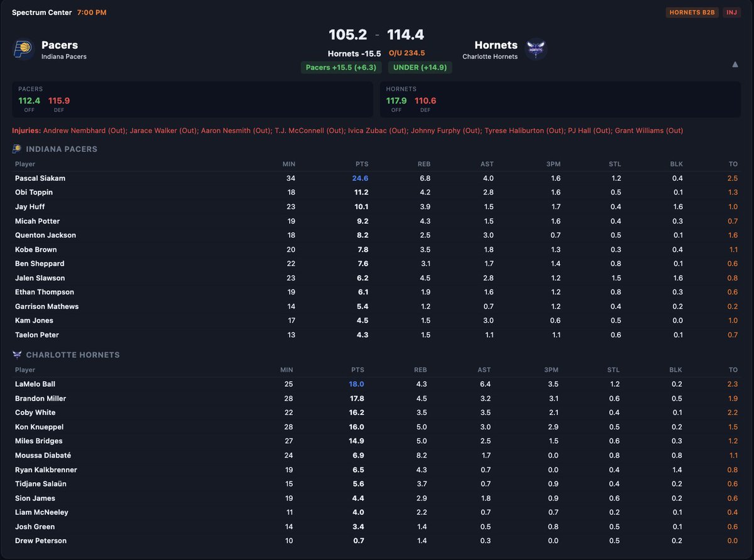Select the Obi Toppin row
This screenshot has width=754, height=560.
376,193
